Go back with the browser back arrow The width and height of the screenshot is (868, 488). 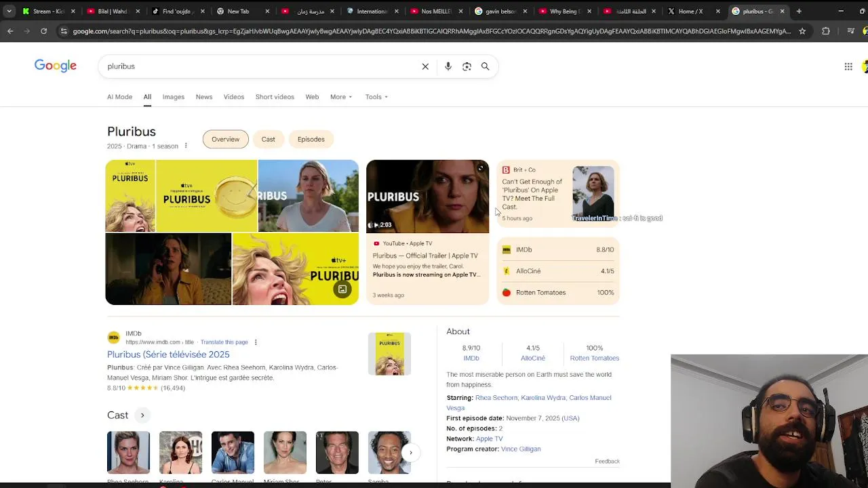tap(10, 31)
